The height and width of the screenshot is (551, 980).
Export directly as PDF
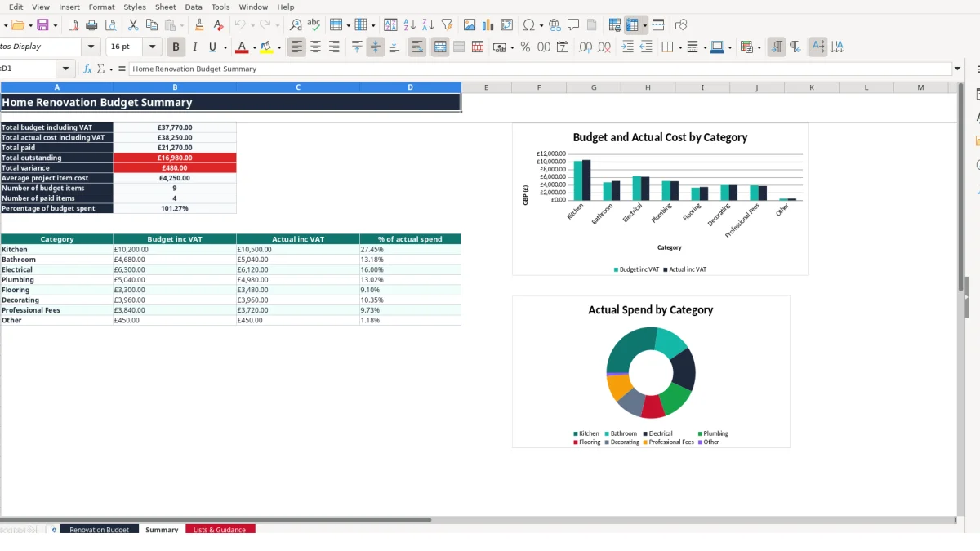tap(73, 25)
